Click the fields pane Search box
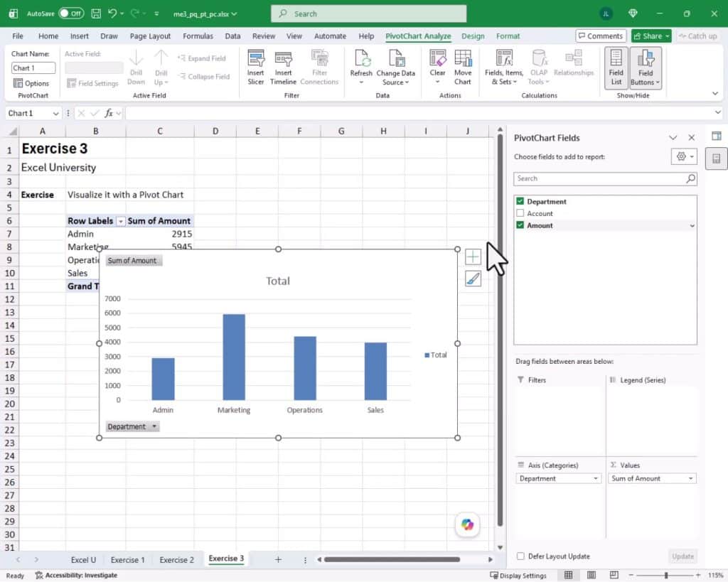 point(605,178)
